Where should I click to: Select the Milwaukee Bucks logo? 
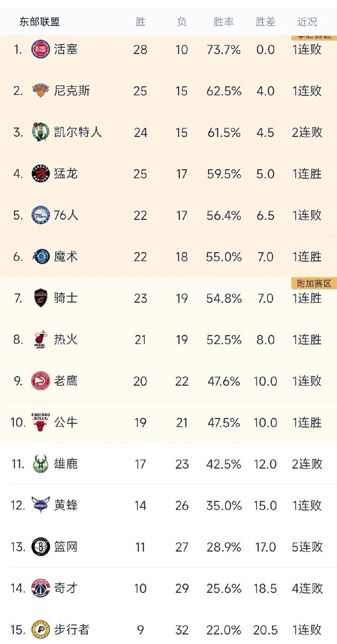coord(40,464)
